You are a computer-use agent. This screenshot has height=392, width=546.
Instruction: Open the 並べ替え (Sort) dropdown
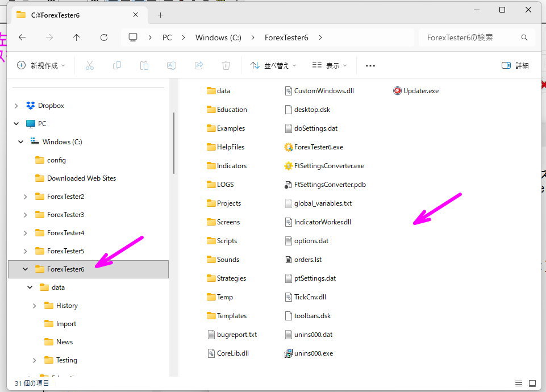[273, 65]
